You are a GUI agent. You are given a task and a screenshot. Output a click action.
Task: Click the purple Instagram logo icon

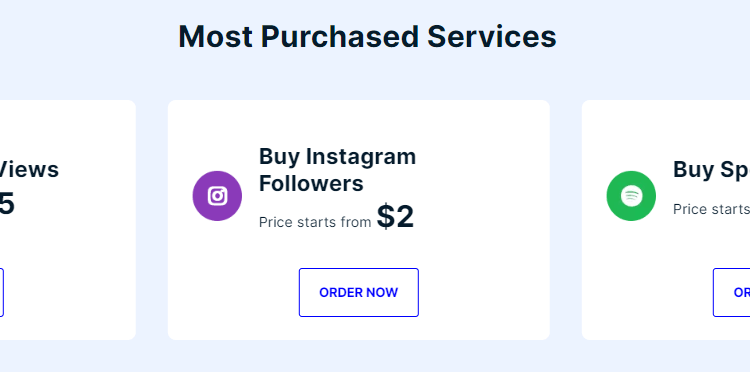217,196
